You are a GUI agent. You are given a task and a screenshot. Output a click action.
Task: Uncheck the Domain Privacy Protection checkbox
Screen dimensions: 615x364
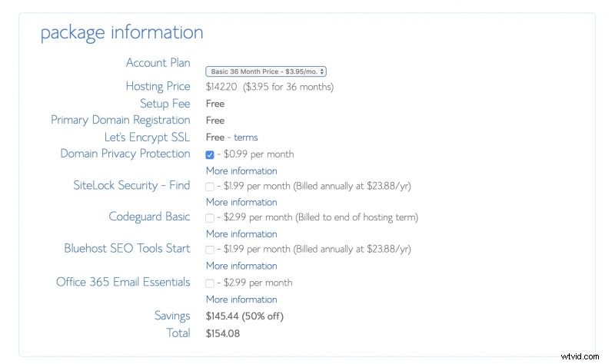210,155
